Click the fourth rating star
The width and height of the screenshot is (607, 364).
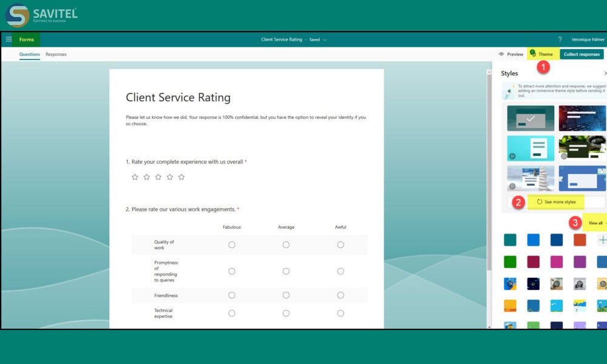pos(169,177)
